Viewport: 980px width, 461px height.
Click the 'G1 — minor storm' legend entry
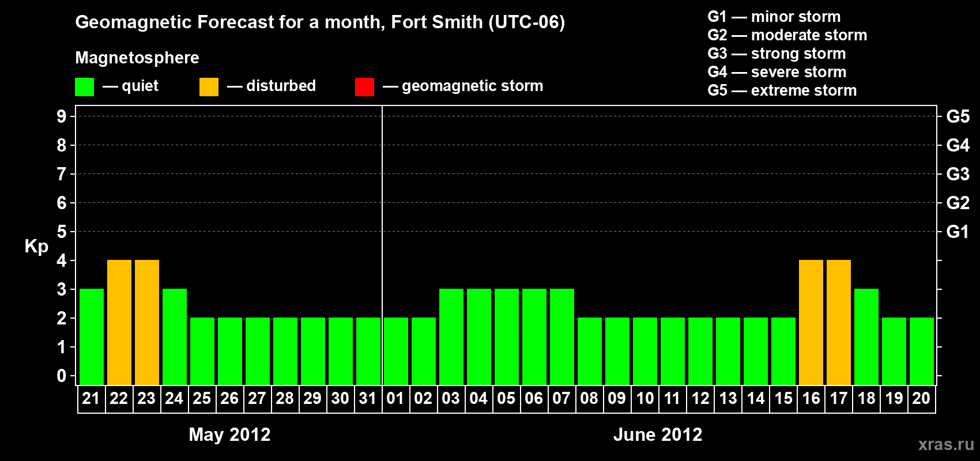pos(774,17)
